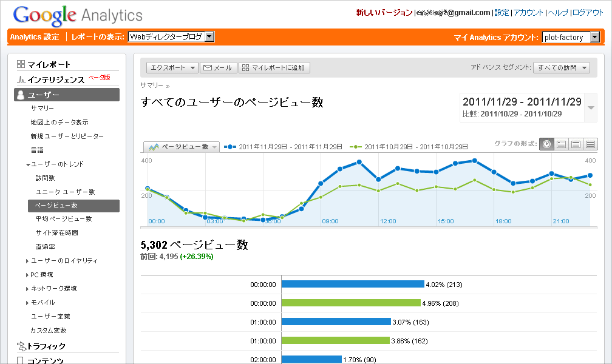612x364 pixels.
Task: Click blue legend 2011年11月29日 series
Action: 283,147
